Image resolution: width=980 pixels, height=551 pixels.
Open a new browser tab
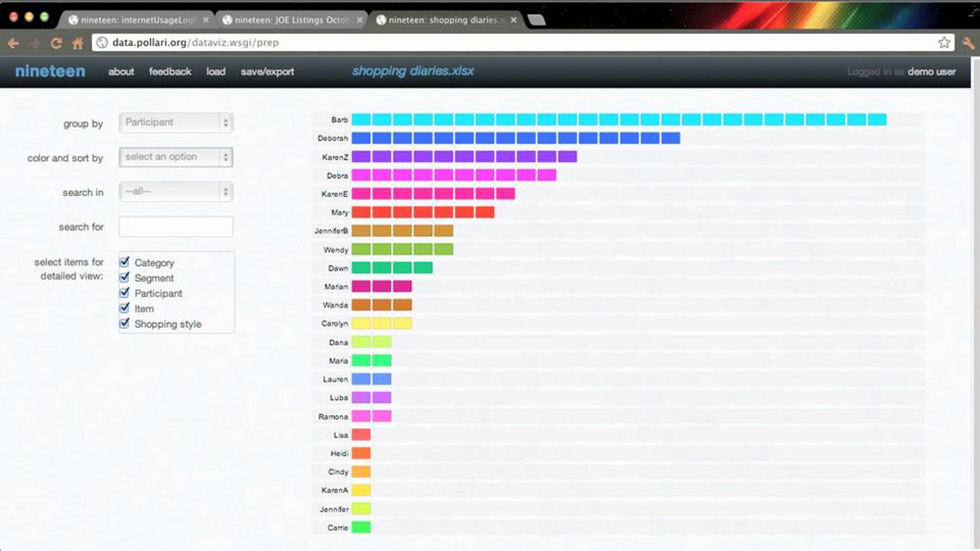coord(536,20)
